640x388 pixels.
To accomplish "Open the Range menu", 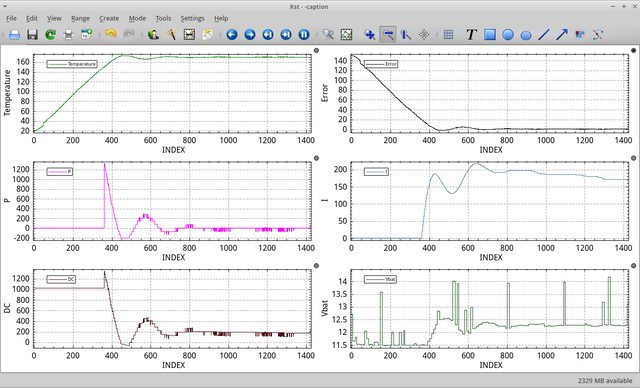I will coord(80,18).
